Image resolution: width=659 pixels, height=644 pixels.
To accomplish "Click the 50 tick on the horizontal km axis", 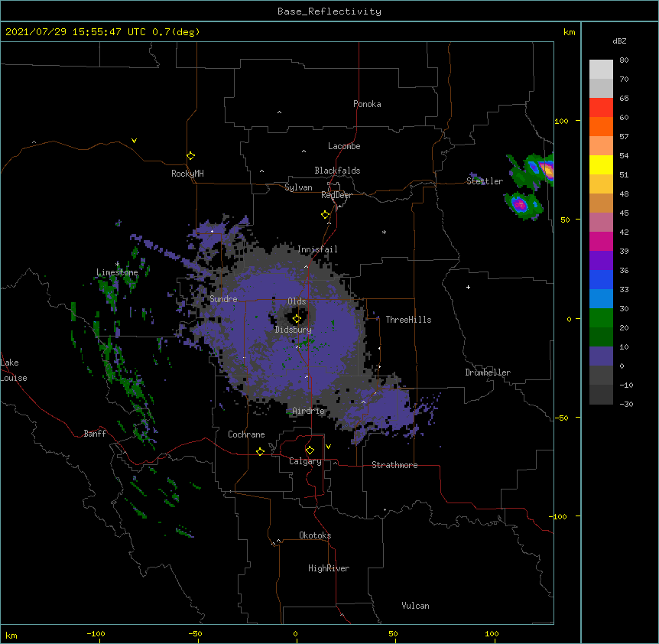I will (392, 634).
